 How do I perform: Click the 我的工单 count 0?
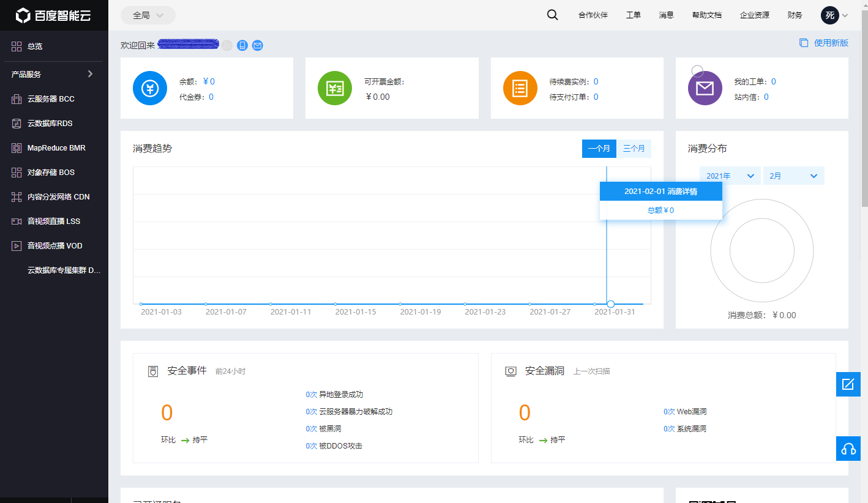tap(774, 81)
